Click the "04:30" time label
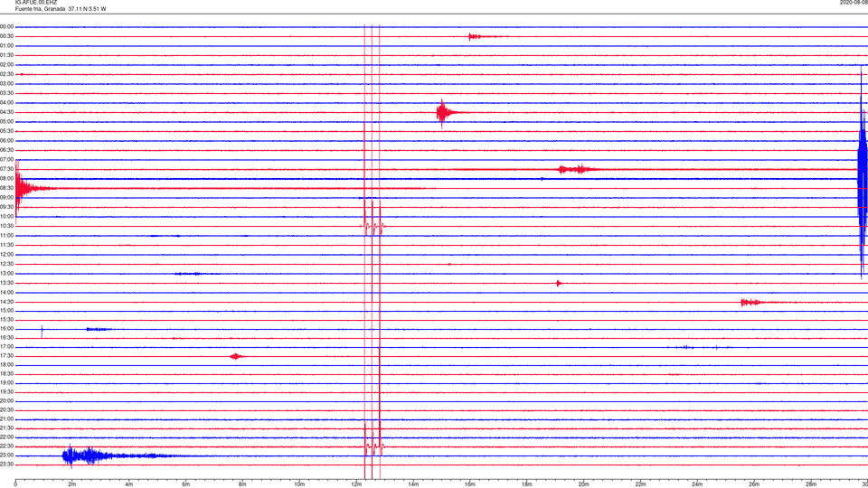 6,112
